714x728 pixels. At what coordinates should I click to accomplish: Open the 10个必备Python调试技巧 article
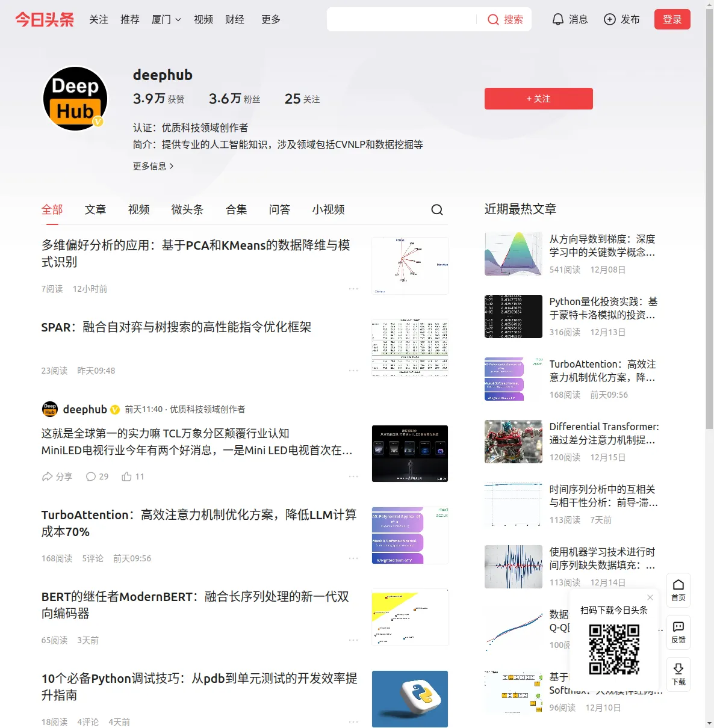point(199,687)
